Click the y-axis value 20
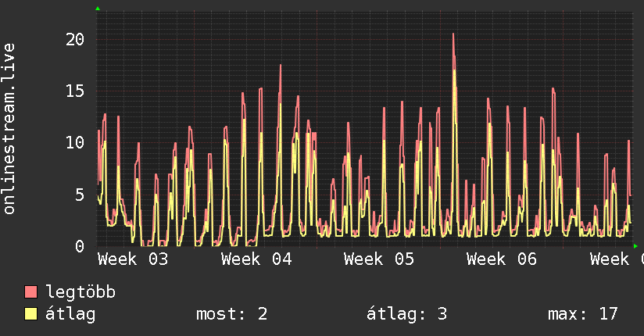Viewport: 644px width, 336px height. pos(75,39)
